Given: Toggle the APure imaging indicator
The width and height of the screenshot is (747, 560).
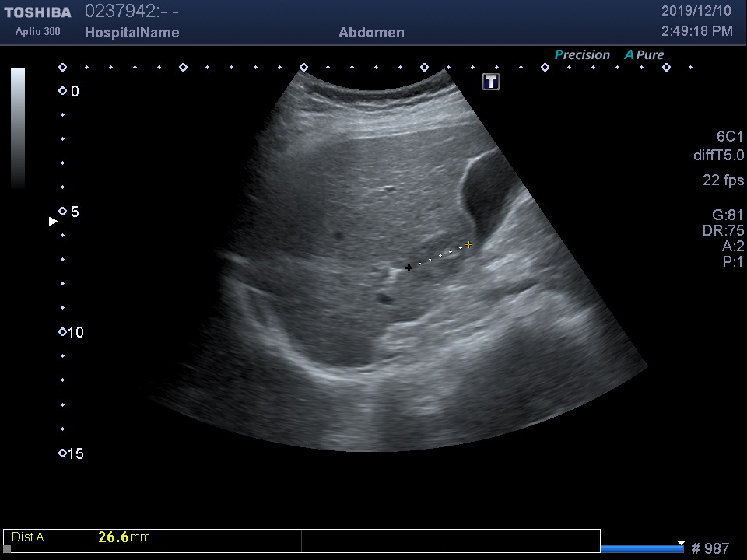Looking at the screenshot, I should pyautogui.click(x=644, y=55).
